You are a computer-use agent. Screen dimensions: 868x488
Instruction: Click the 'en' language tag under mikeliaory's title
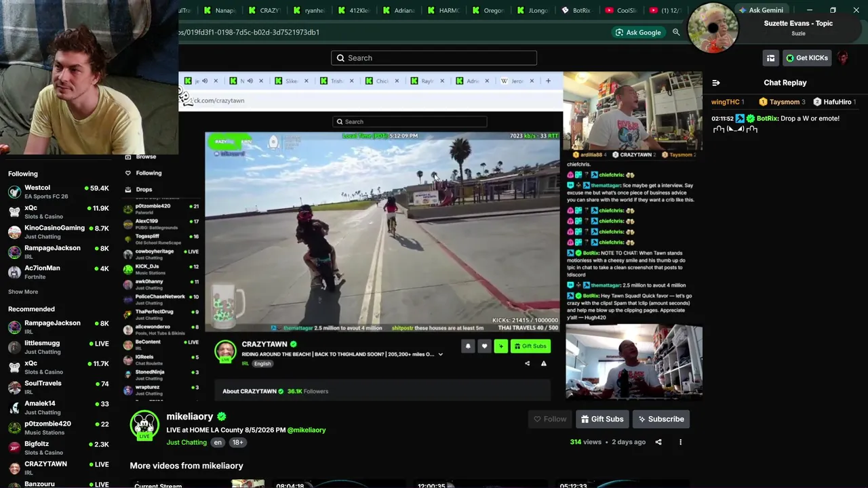[x=217, y=443]
